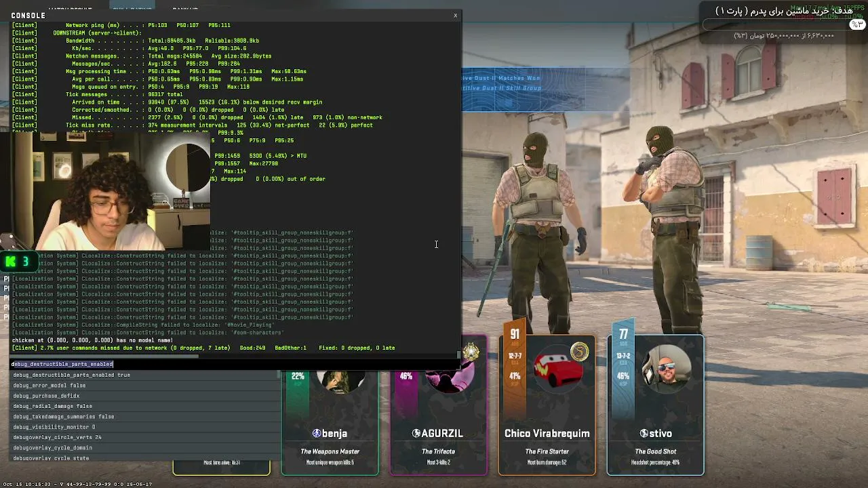Click the score 77 on stivo's card
Viewport: 868px width, 488px height.
tap(623, 334)
